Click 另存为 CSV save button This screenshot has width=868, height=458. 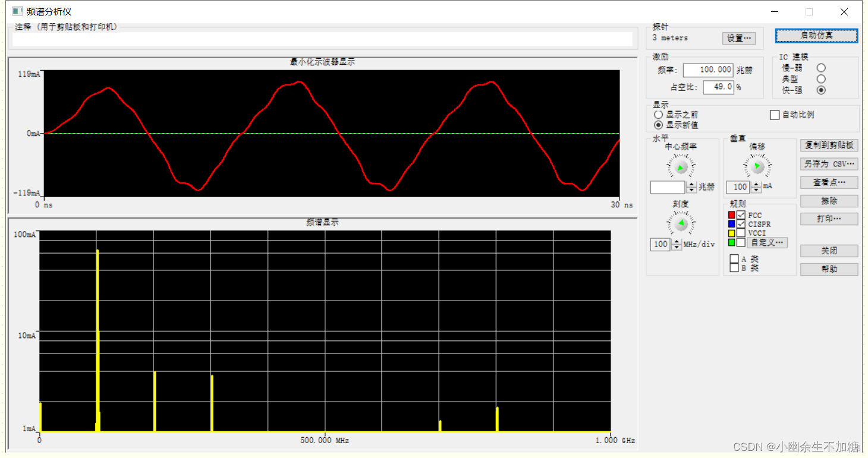click(x=829, y=164)
